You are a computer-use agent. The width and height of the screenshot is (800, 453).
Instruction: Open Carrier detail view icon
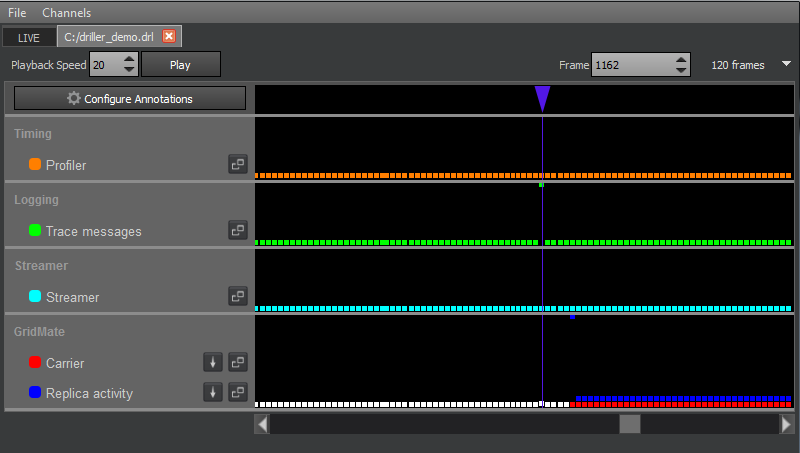pos(237,363)
